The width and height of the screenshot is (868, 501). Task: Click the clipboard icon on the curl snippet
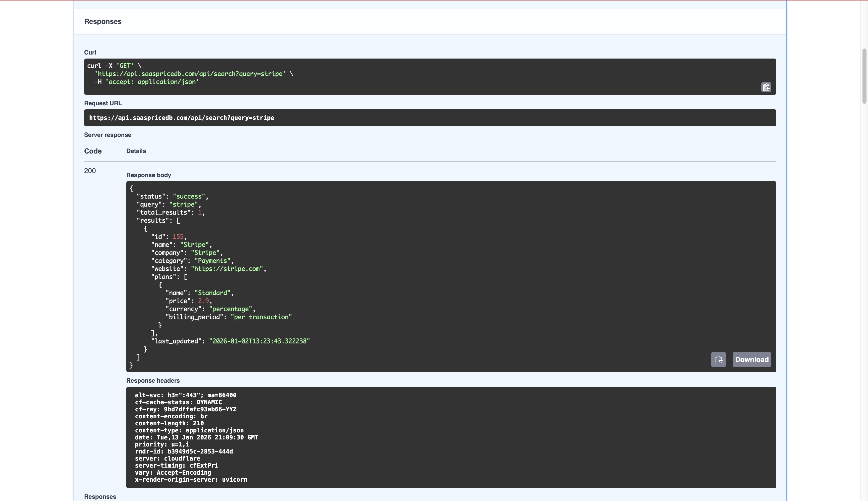767,87
